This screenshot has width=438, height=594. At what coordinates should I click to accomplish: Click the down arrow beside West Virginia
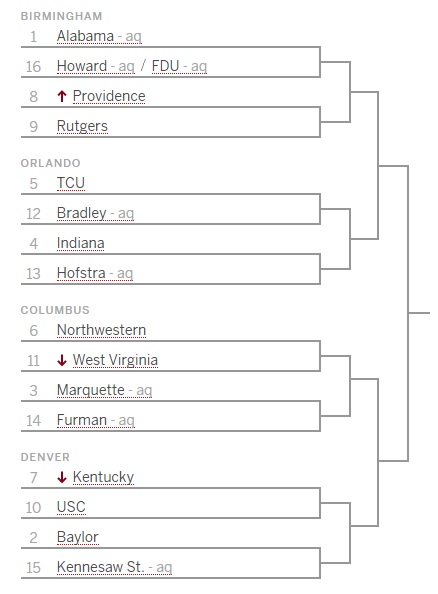tap(62, 360)
